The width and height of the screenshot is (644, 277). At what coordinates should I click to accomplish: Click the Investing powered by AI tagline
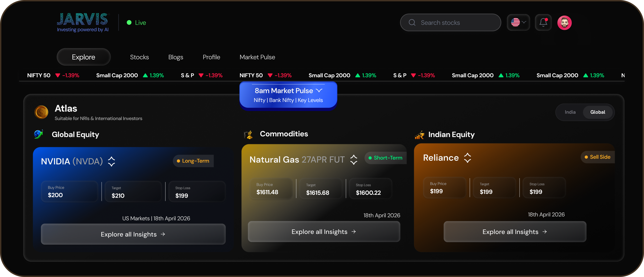[x=82, y=30]
